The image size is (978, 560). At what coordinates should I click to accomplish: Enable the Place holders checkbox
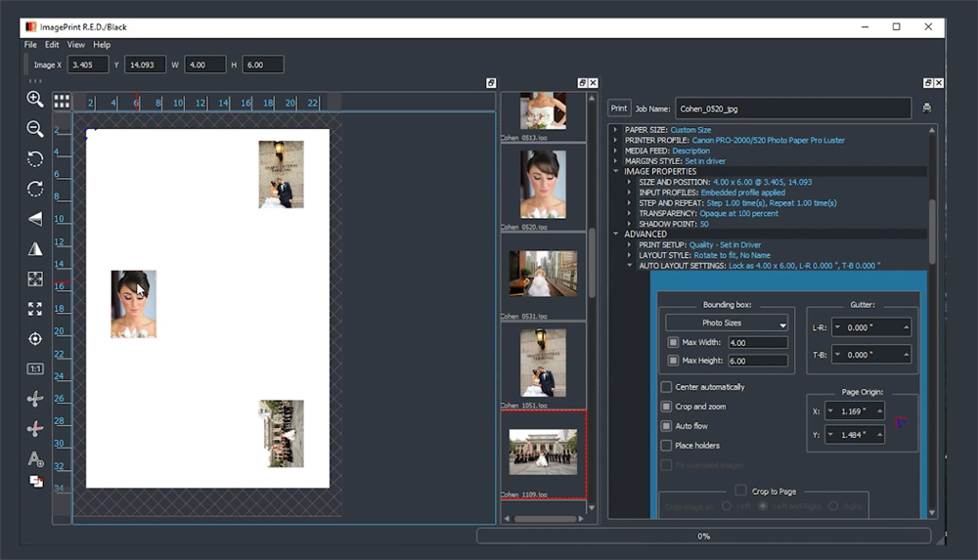click(x=667, y=446)
